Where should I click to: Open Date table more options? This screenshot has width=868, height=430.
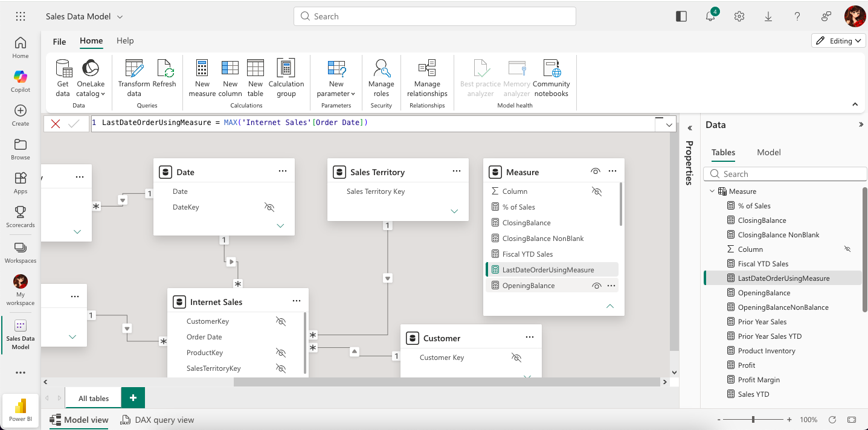coord(283,172)
